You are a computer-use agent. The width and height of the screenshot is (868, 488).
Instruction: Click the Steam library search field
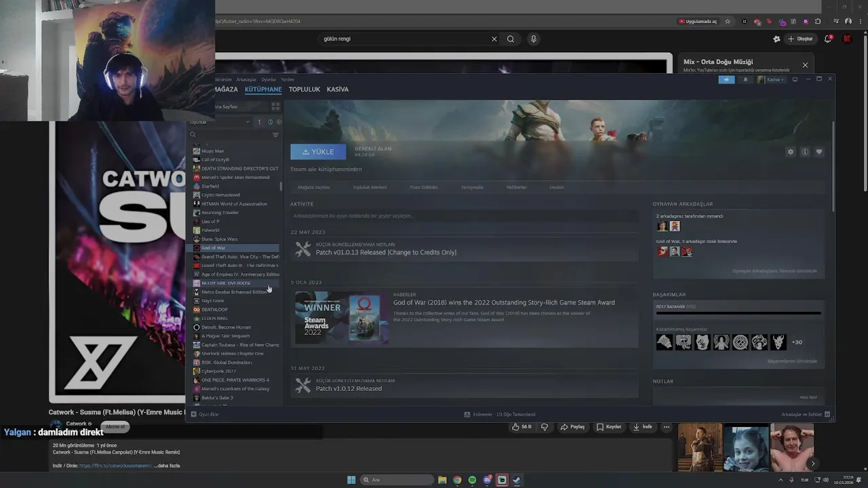(x=230, y=135)
